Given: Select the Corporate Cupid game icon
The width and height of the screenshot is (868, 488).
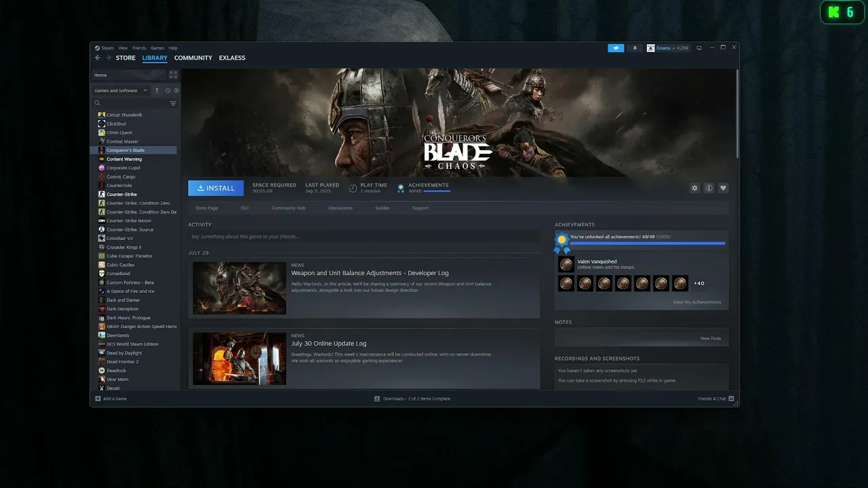Looking at the screenshot, I should 101,168.
